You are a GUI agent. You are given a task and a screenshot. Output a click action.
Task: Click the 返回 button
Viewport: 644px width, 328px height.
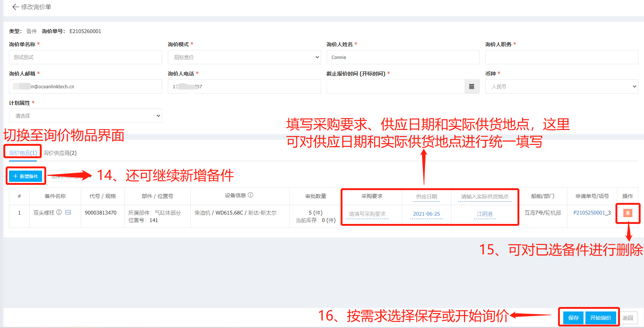point(627,318)
